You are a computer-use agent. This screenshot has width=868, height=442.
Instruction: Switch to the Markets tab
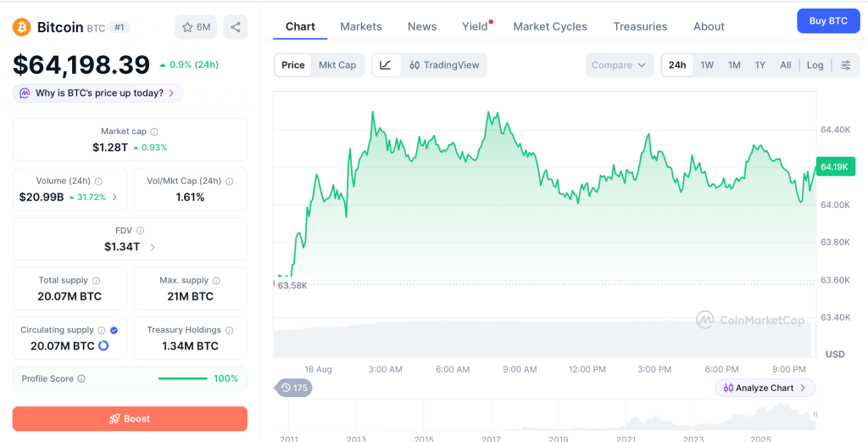[361, 26]
